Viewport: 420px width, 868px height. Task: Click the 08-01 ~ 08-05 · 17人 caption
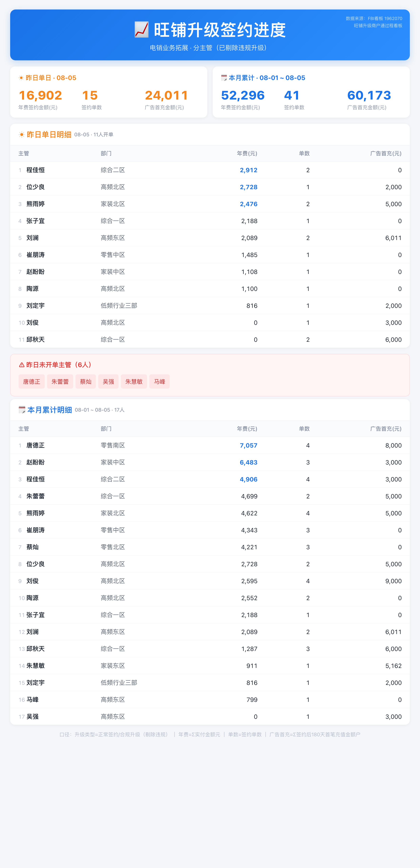[100, 410]
